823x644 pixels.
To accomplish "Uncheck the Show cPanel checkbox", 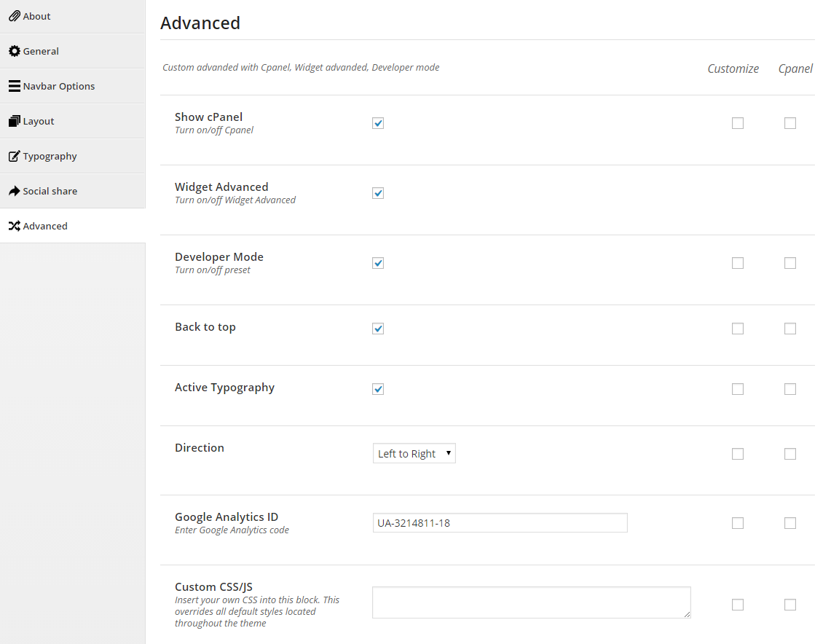I will pos(378,123).
